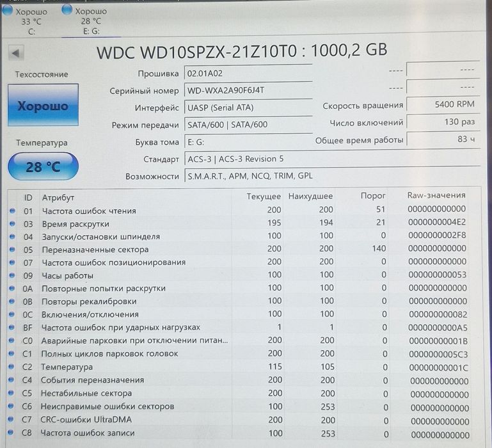Click status dot of row C0 Аварийные парковки
The width and height of the screenshot is (492, 448).
click(x=12, y=340)
